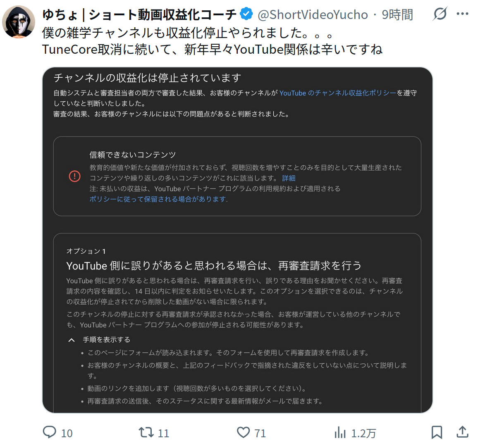Screen dimensions: 480x448
Task: Like the tweet with the heart icon
Action: pyautogui.click(x=243, y=432)
